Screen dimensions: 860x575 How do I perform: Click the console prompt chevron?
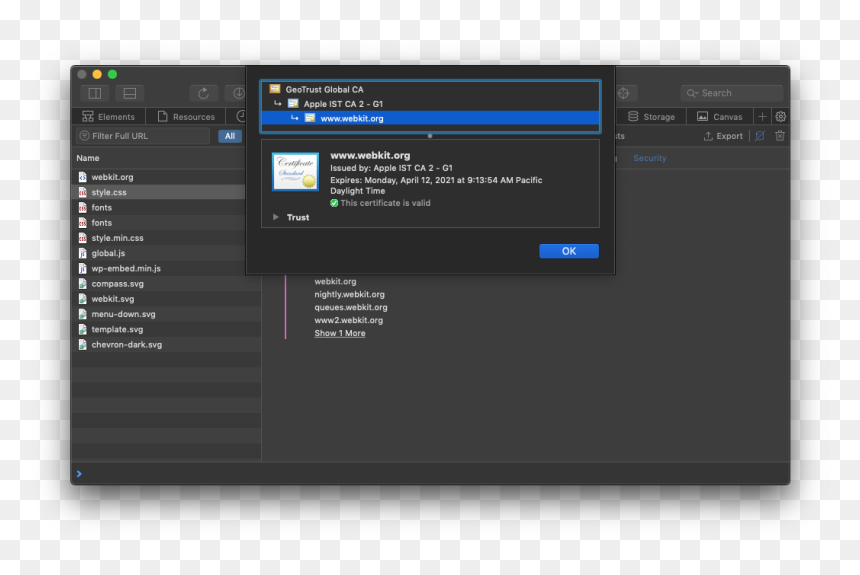click(79, 473)
